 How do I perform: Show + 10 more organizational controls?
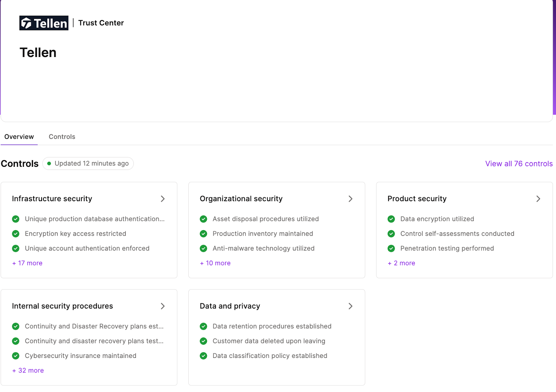pyautogui.click(x=215, y=263)
